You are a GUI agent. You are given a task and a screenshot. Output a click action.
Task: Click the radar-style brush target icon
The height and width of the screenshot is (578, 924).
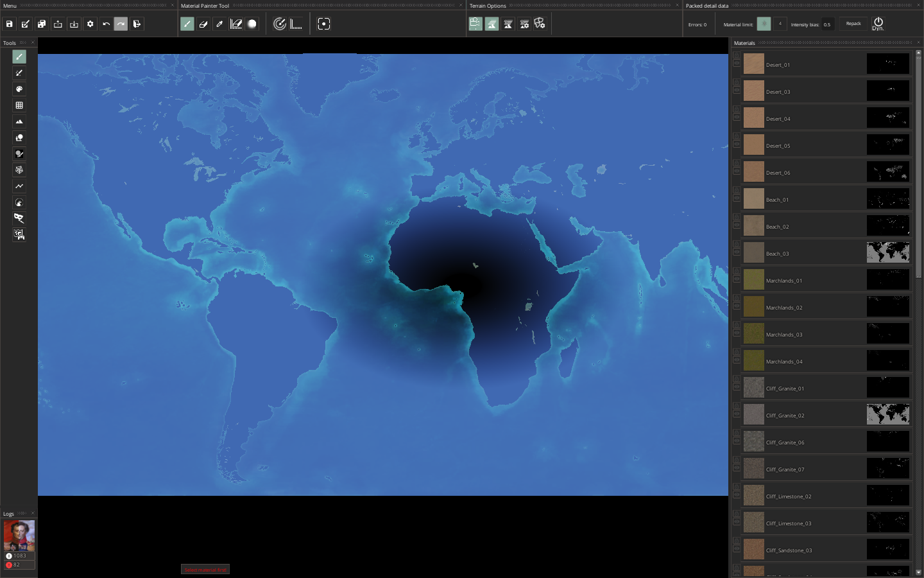point(280,24)
